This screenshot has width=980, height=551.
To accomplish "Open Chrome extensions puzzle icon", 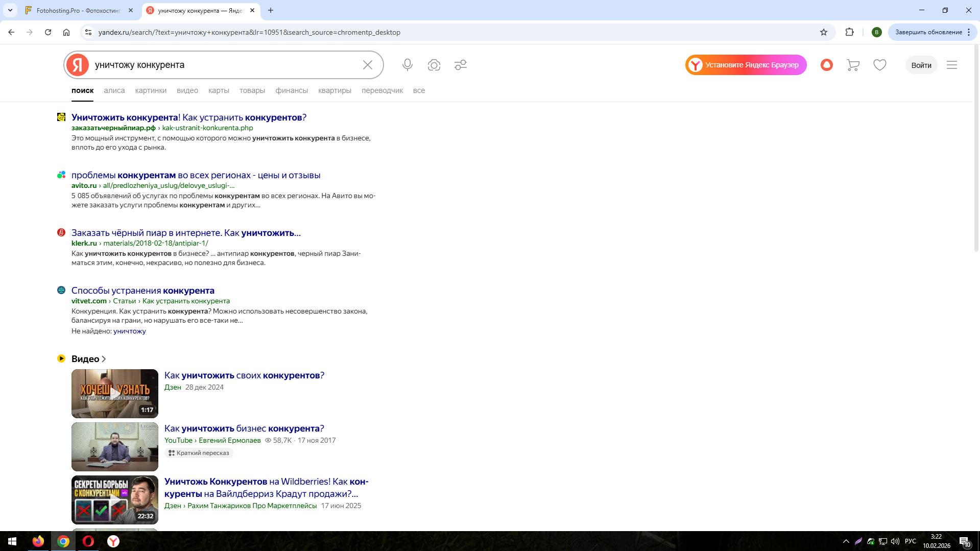I will click(850, 32).
